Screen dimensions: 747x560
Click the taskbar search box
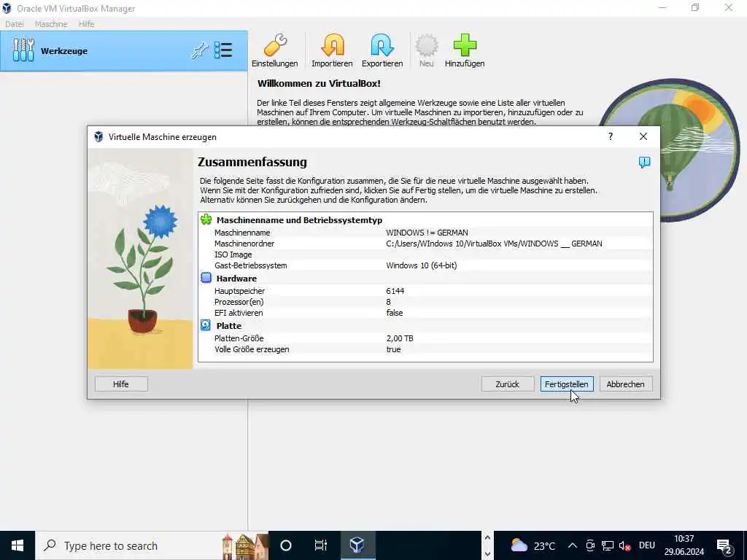[152, 545]
